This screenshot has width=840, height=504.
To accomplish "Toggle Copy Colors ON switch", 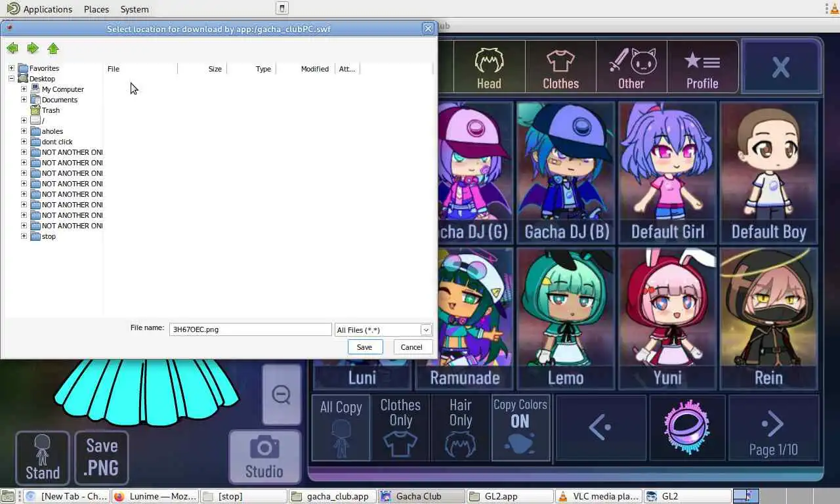I will [520, 427].
